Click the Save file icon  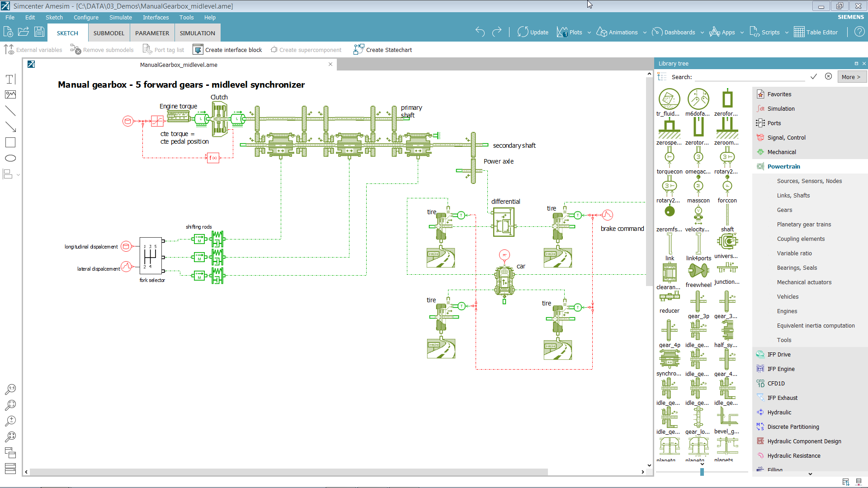39,32
